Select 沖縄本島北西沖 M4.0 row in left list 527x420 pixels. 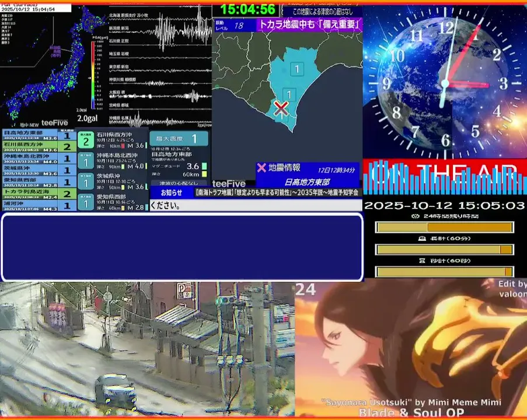pos(39,158)
